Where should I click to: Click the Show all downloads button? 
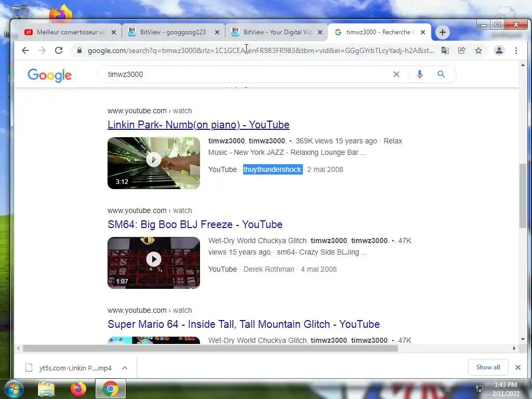tap(488, 367)
